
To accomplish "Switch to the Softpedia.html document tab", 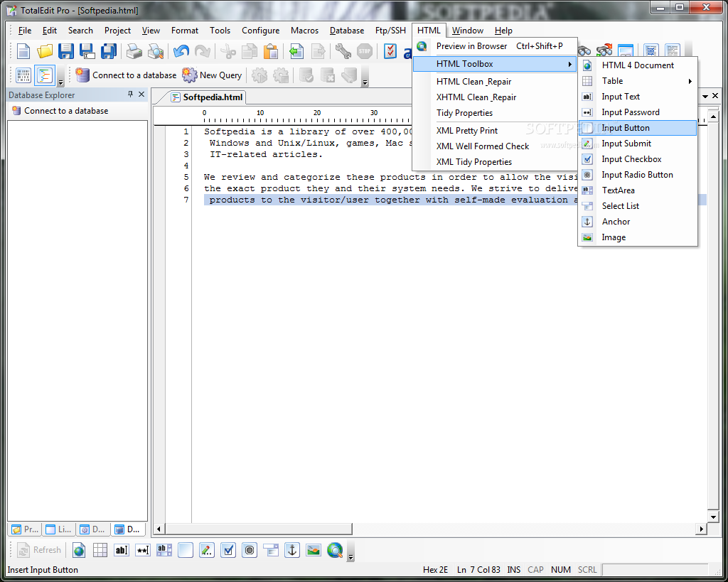I will [x=207, y=97].
